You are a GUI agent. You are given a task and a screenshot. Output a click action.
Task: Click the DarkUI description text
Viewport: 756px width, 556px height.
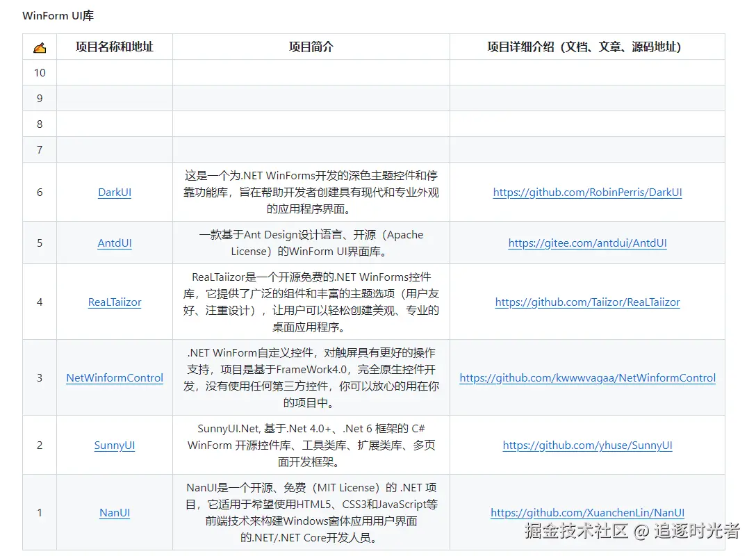pos(311,193)
